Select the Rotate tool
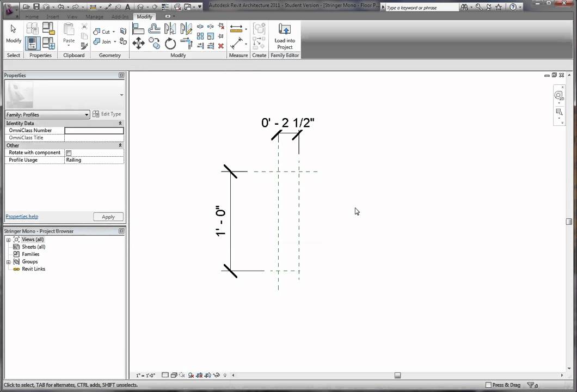This screenshot has width=577, height=392. 170,44
